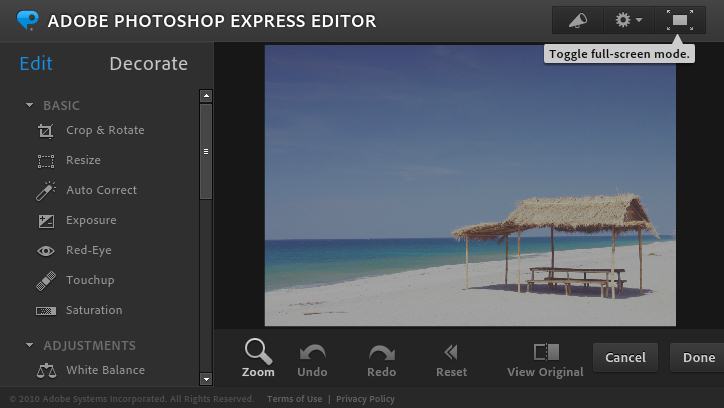The height and width of the screenshot is (408, 724).
Task: Collapse the BASIC section
Action: (x=30, y=105)
